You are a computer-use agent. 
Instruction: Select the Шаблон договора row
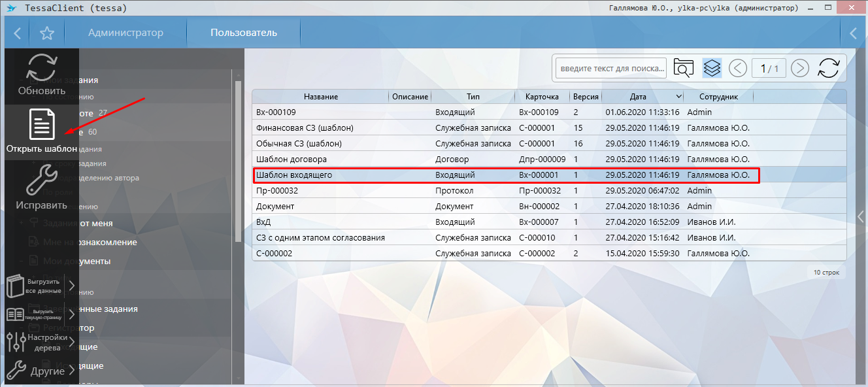coord(291,159)
